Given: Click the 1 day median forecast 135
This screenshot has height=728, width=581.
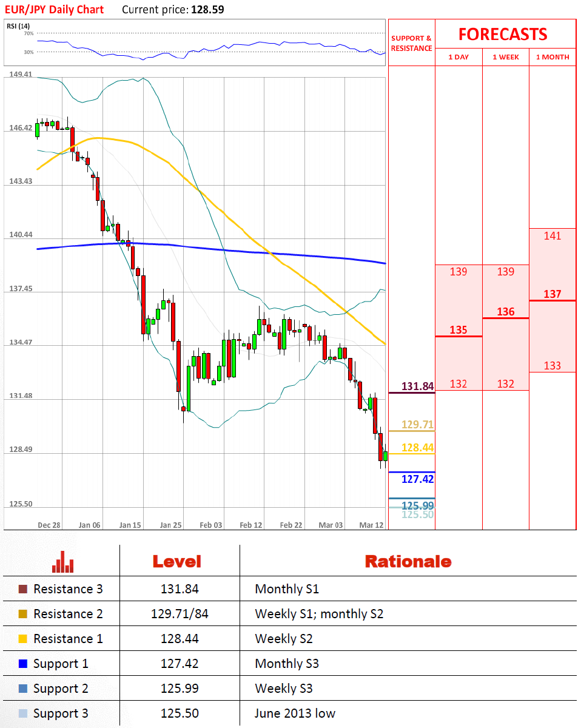Looking at the screenshot, I should coord(458,330).
